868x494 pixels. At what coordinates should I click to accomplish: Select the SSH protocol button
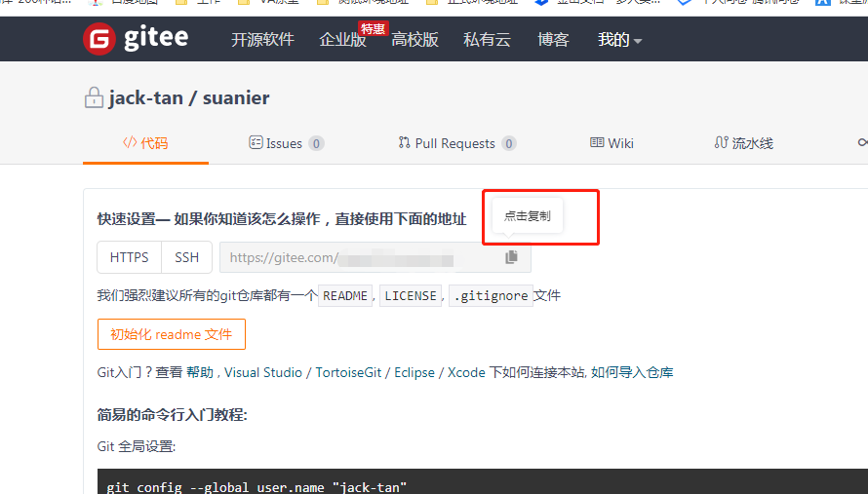(x=186, y=257)
